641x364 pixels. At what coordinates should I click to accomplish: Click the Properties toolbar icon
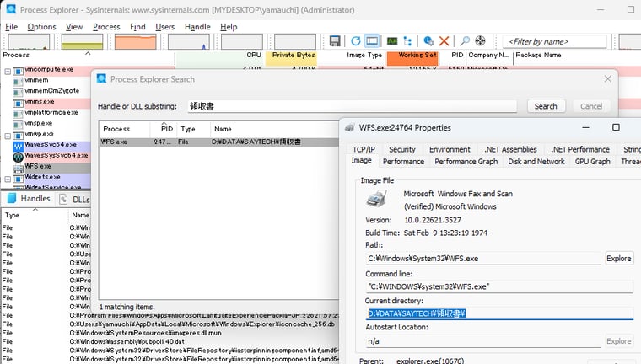coord(428,41)
